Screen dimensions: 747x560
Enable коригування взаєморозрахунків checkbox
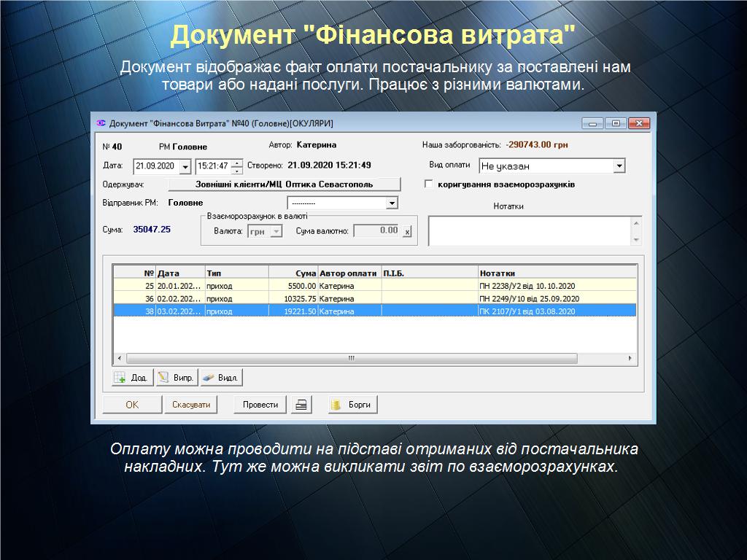click(x=429, y=184)
